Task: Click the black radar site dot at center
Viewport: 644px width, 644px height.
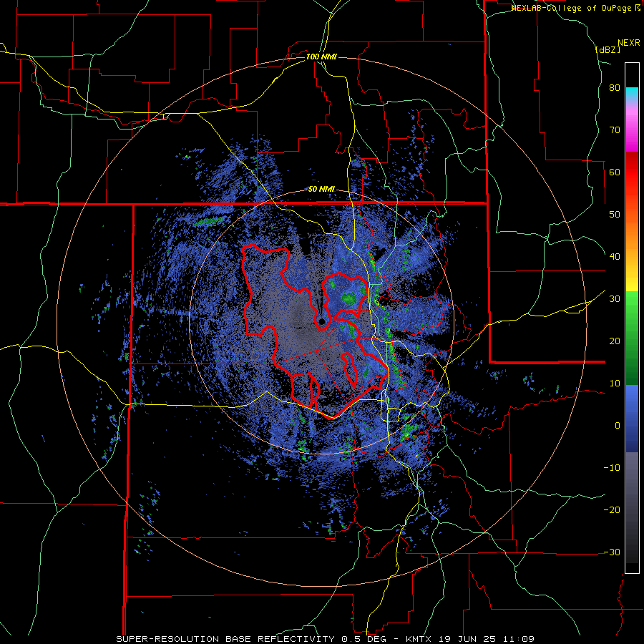Action: click(x=322, y=321)
